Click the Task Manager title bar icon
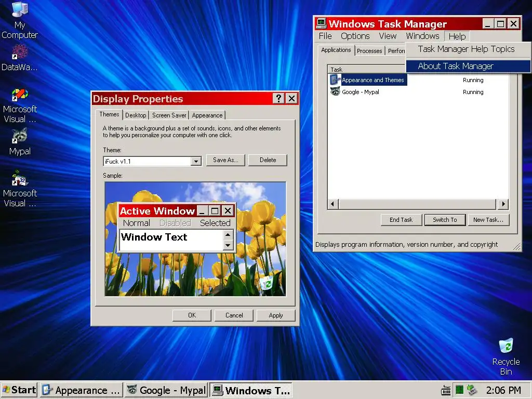Image resolution: width=532 pixels, height=399 pixels. (x=321, y=23)
